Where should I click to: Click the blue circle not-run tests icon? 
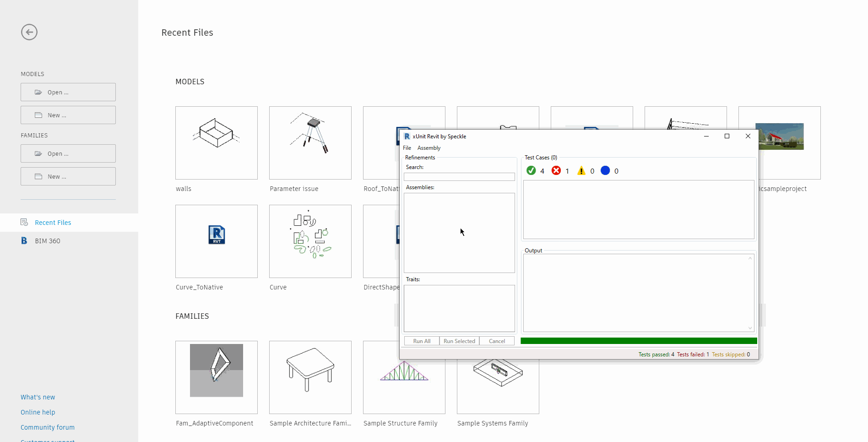(x=605, y=171)
